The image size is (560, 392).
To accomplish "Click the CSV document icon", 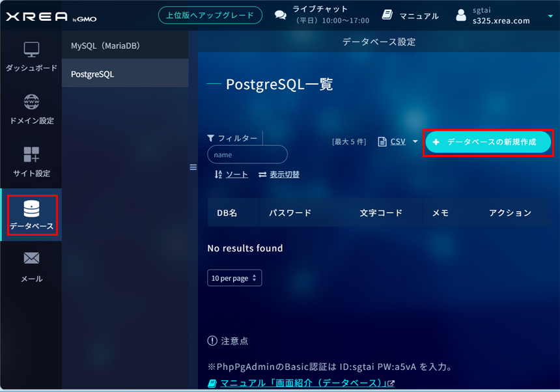I will click(382, 142).
